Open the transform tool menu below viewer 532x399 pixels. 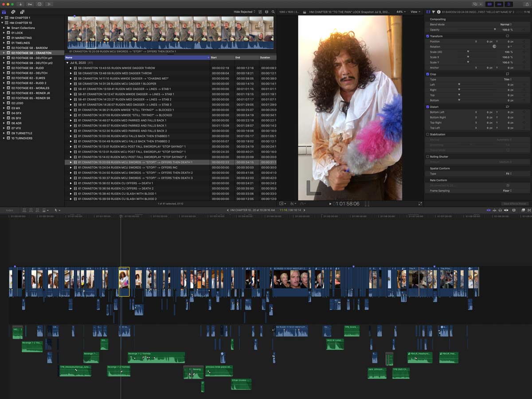(x=282, y=203)
